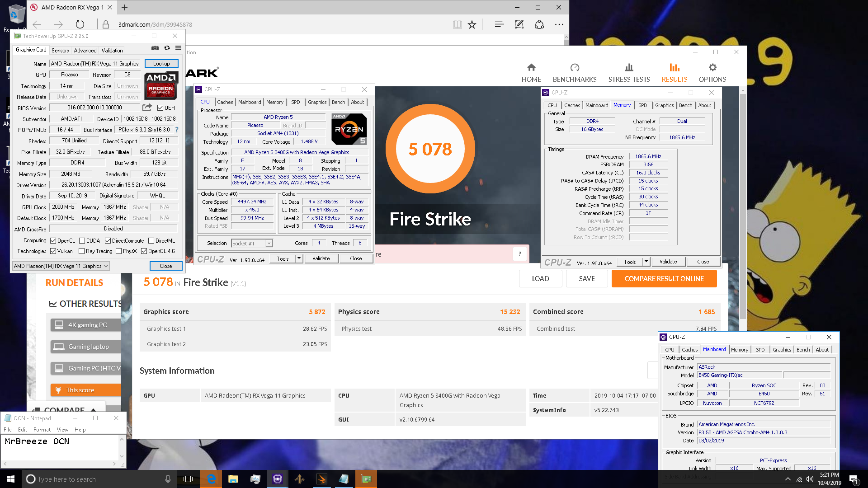This screenshot has width=868, height=488.
Task: Add page to favorites star in Edge
Action: (472, 24)
